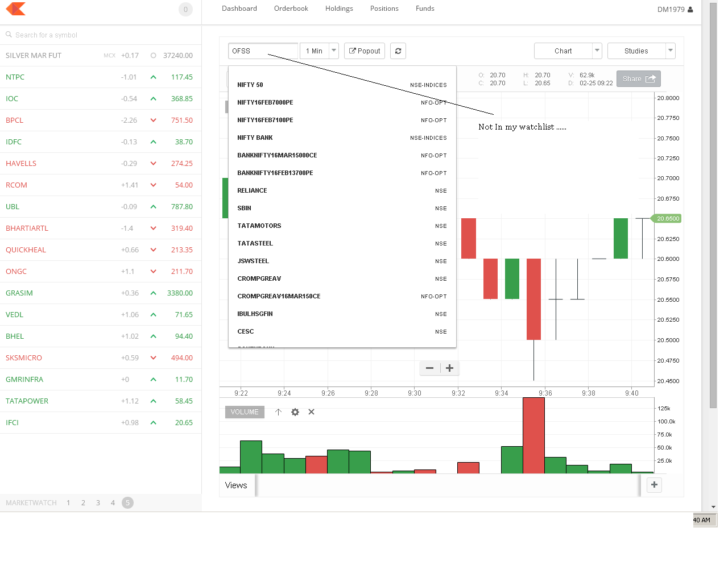Click the Kite logo icon

16,9
